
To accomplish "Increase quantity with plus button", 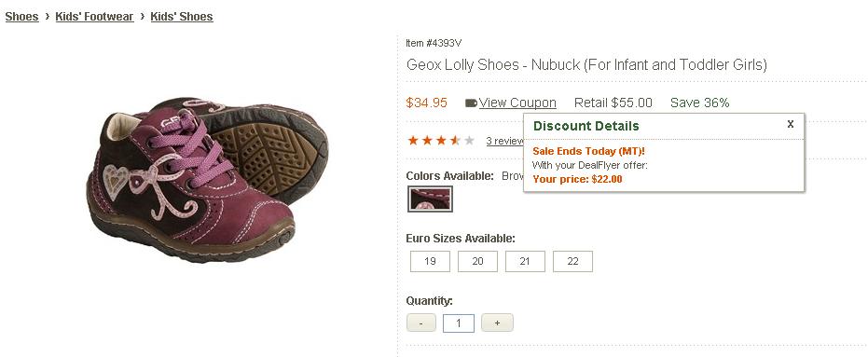I will coord(497,323).
